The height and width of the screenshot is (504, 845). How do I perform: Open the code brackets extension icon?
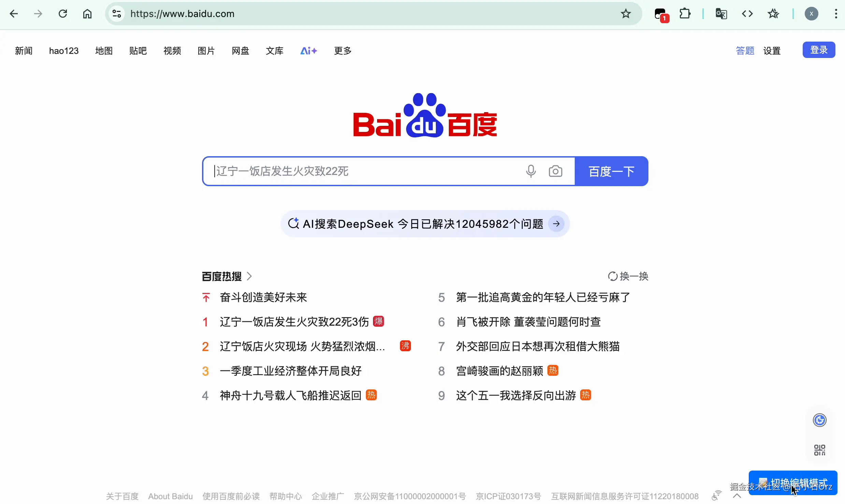click(747, 14)
